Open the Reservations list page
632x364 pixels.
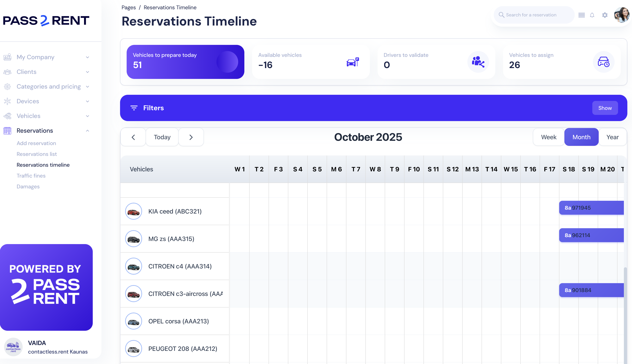[37, 154]
